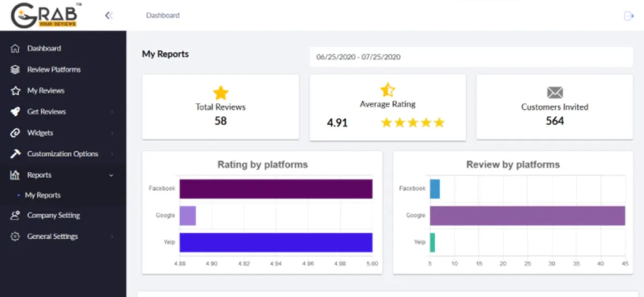Click the Facebook bar in Rating by platforms
The width and height of the screenshot is (644, 297).
click(x=276, y=189)
